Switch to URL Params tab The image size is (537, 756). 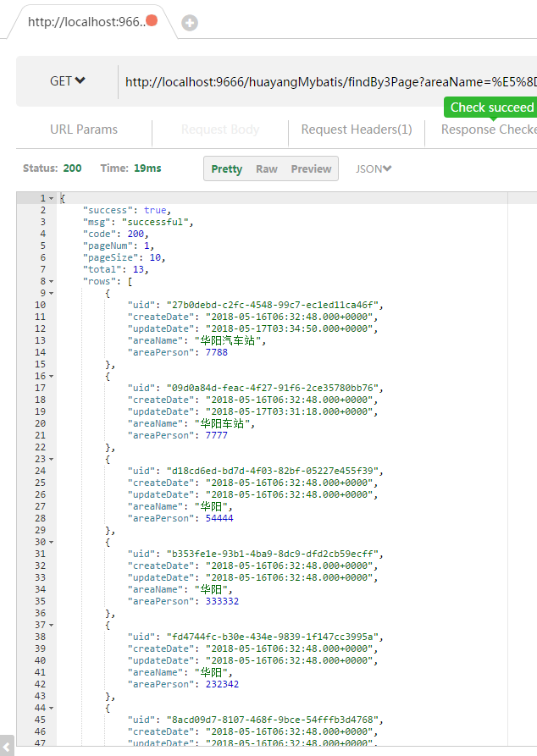tap(84, 130)
